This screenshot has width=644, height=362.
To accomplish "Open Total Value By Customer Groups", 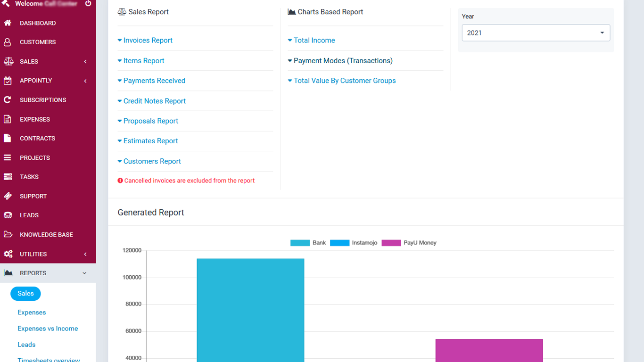I will pos(344,81).
